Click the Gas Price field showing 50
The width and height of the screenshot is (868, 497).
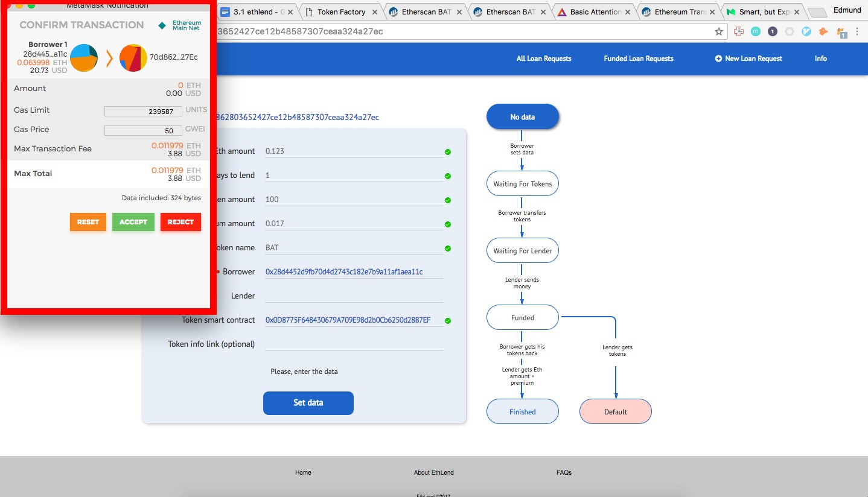coord(143,130)
